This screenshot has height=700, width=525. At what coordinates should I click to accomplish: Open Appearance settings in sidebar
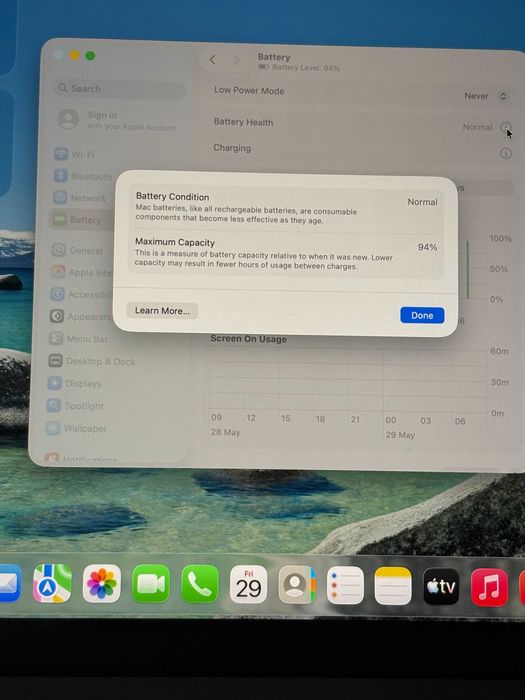[81, 317]
